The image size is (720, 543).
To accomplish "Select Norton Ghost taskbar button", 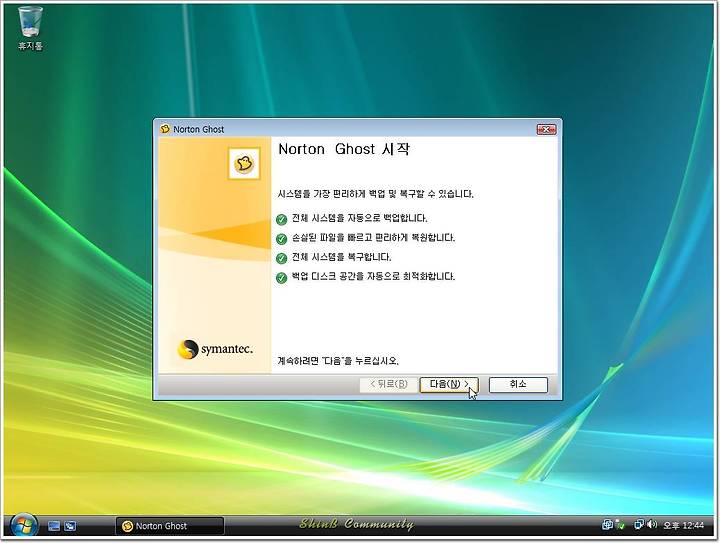I will 170,526.
